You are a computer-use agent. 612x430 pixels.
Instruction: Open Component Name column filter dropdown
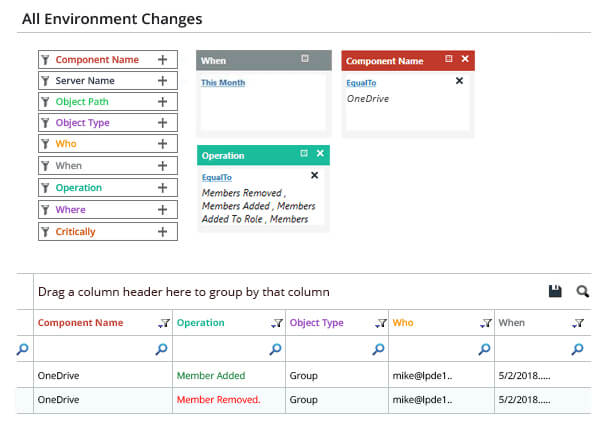[x=164, y=323]
